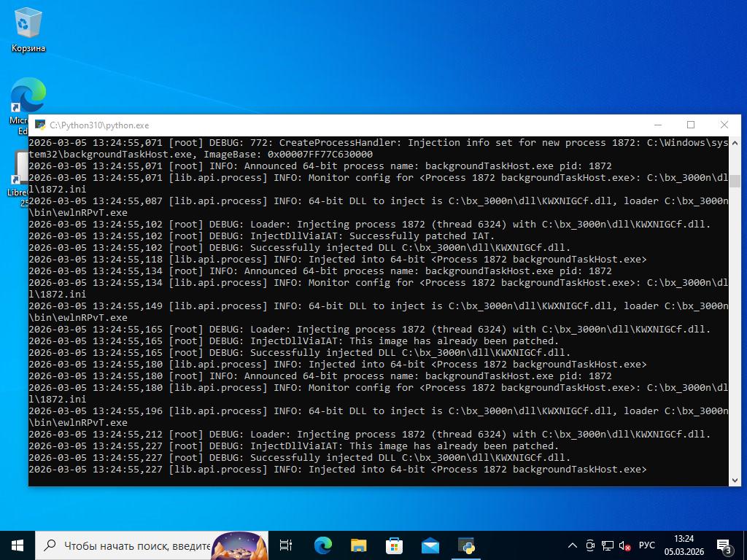Launch Microsoft Edge from the taskbar

tap(322, 545)
